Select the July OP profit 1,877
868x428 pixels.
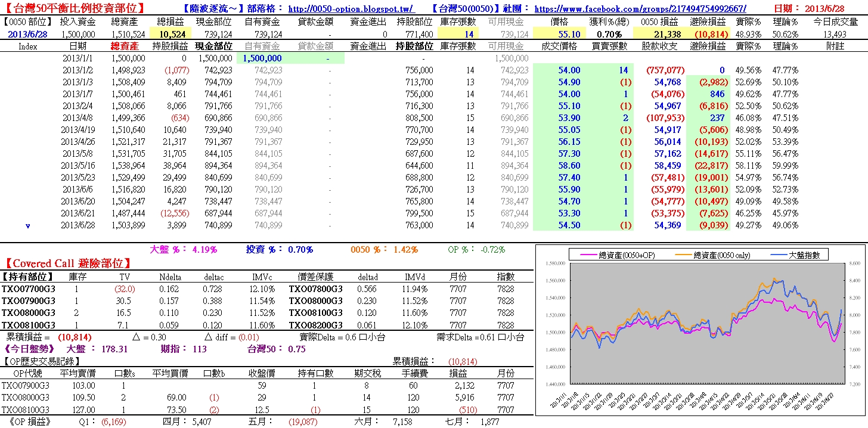pos(491,421)
